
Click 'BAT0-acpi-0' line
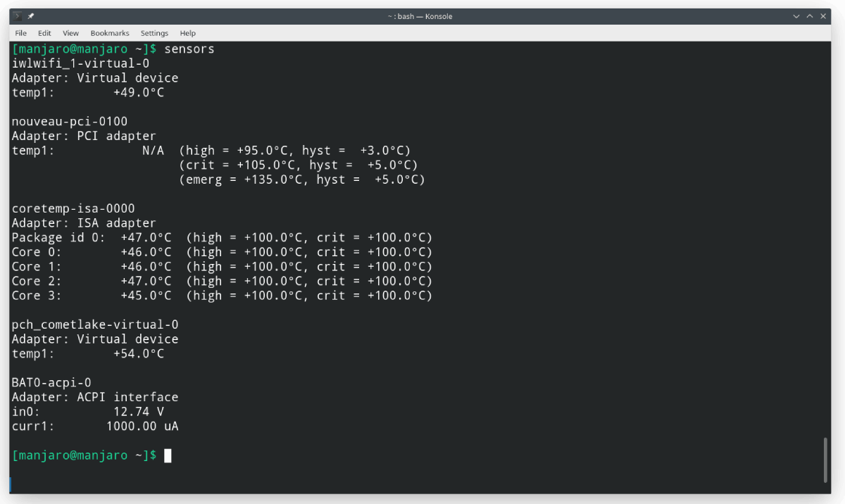coord(51,382)
